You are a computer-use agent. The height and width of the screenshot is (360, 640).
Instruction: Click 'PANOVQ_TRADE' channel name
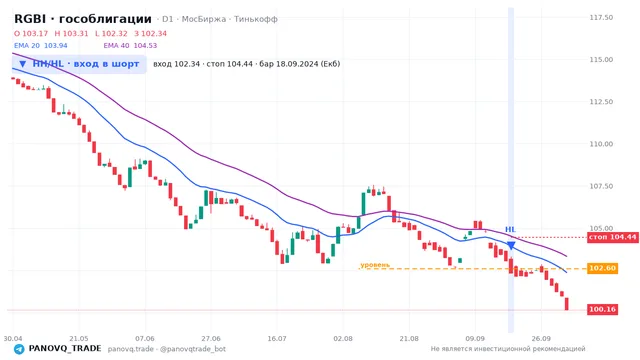pos(65,349)
